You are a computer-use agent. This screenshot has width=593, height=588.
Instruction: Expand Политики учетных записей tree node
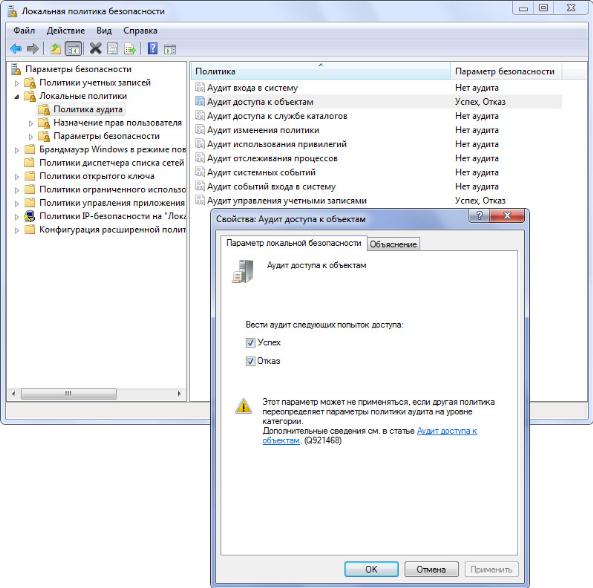(17, 83)
